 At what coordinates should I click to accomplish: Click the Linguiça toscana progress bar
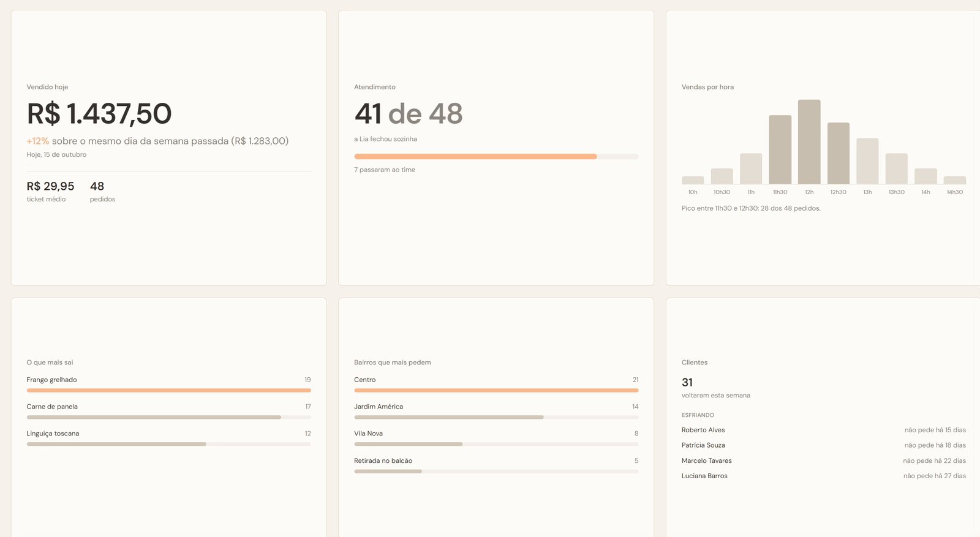click(168, 444)
